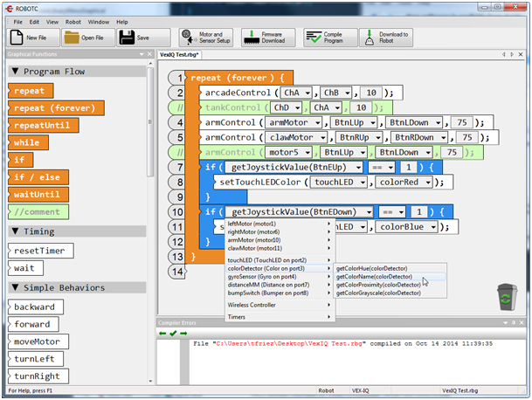
Task: Click the ROBOTC application logo icon
Action: 9,9
